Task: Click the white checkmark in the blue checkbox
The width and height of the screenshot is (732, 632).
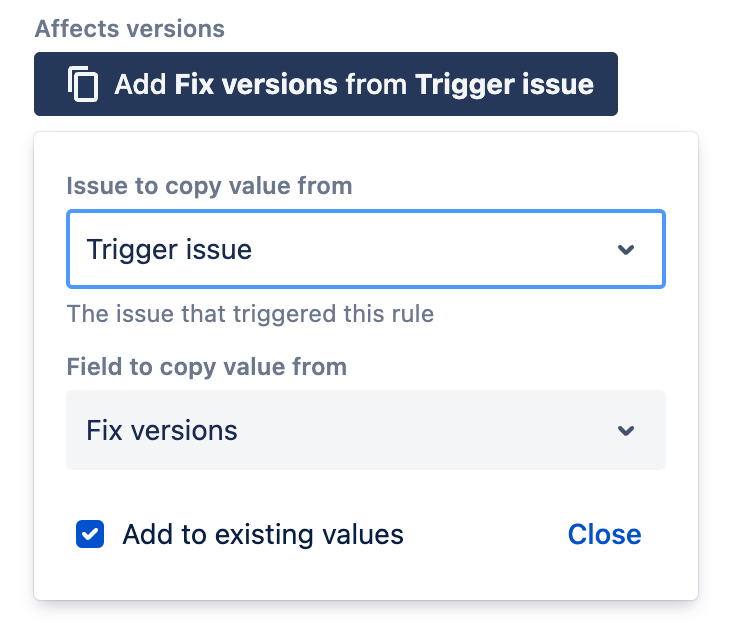Action: coord(90,534)
